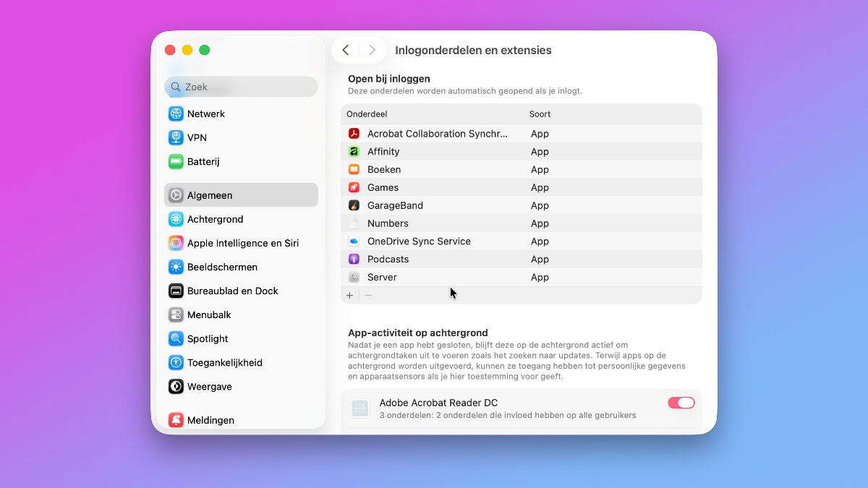Remove login item with minus button
The image size is (868, 488).
(x=368, y=295)
